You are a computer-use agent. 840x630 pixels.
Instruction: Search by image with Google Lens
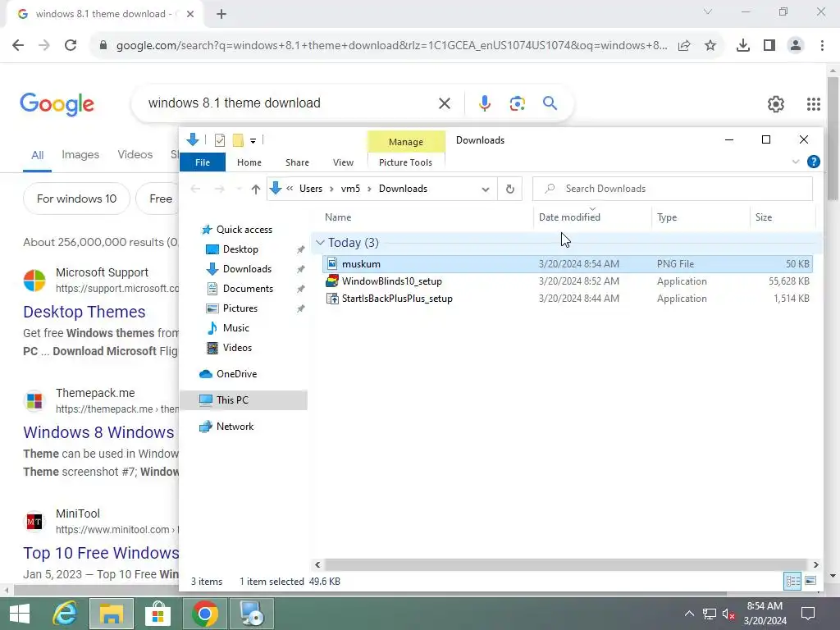[x=517, y=103]
